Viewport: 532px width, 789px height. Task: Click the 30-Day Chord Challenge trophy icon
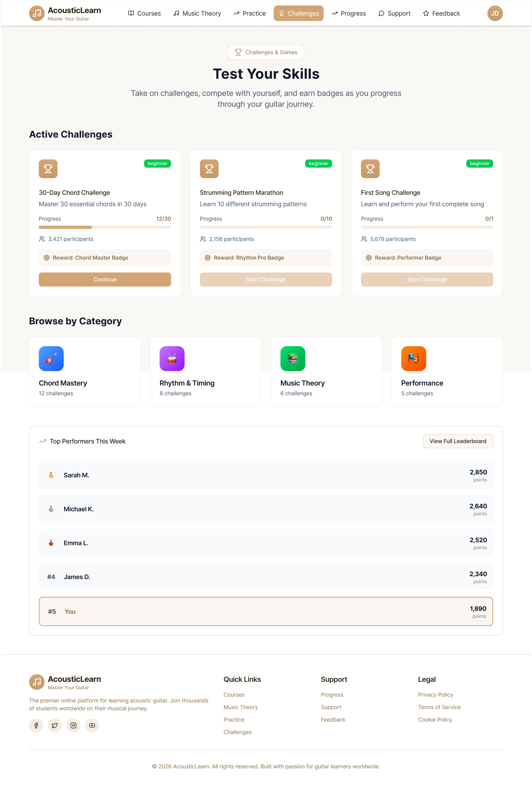(48, 169)
